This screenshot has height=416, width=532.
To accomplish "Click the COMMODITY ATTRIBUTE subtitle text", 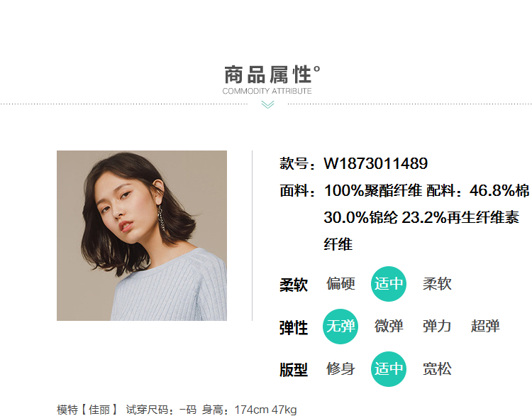I will point(267,91).
